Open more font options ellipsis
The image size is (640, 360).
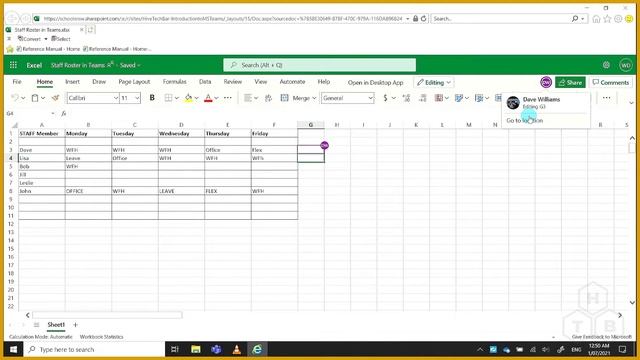[228, 98]
